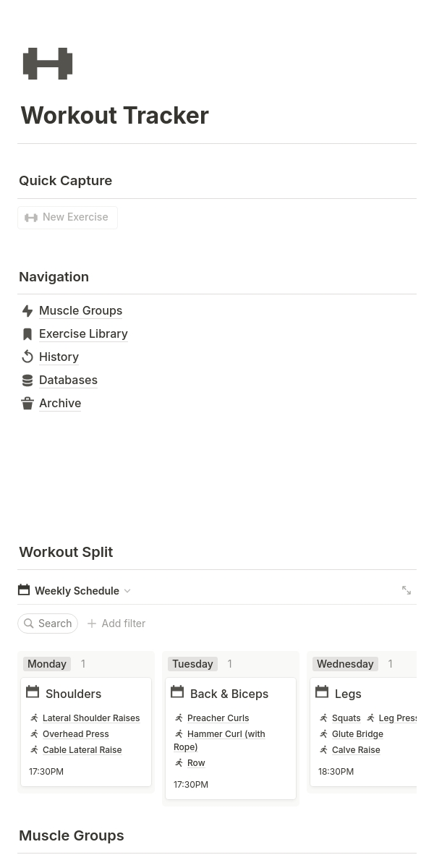Click the lightning bolt icon beside Muscle Groups

pos(27,311)
